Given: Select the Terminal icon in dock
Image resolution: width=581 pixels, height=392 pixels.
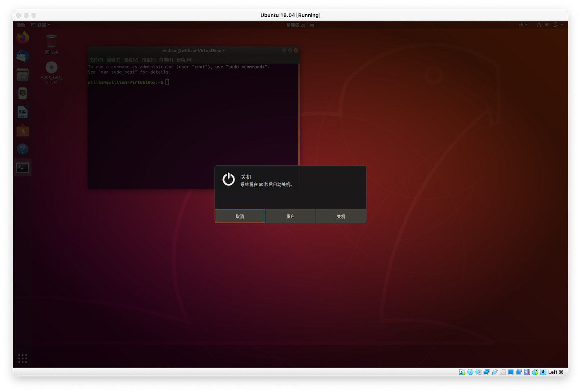Looking at the screenshot, I should pyautogui.click(x=22, y=168).
